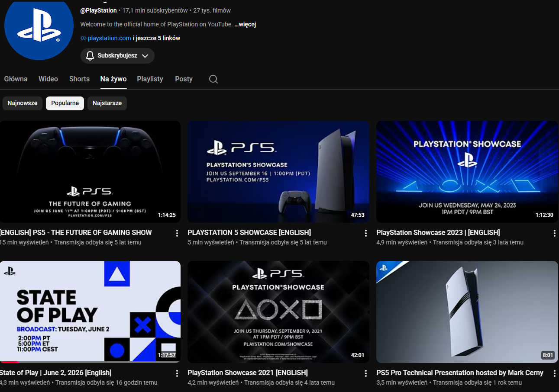Open the Playlisty tab
Screen dimensions: 559x392
tap(150, 79)
